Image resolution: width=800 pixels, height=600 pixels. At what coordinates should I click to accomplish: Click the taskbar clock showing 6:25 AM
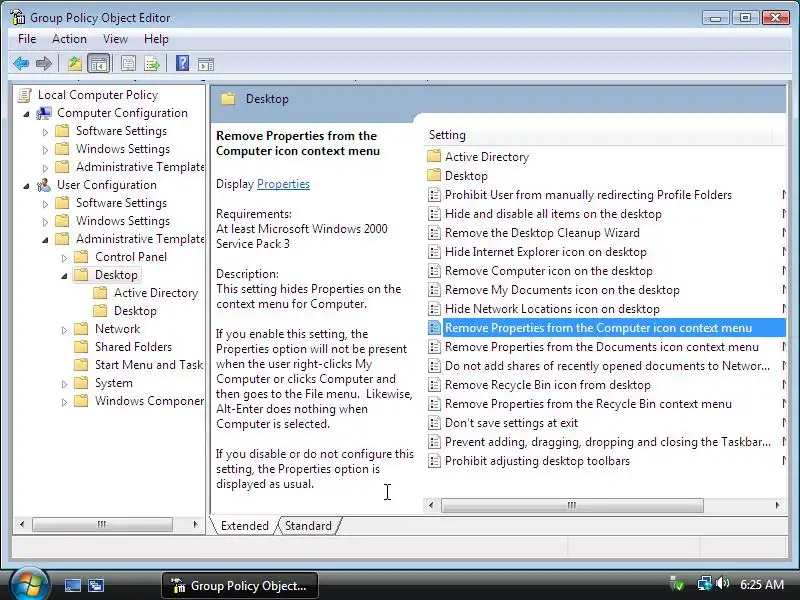762,584
